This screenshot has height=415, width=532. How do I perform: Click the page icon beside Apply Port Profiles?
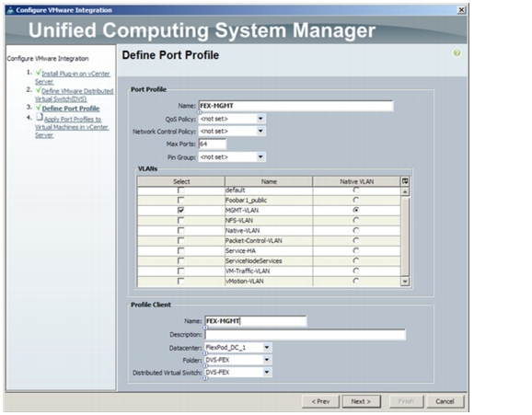40,118
